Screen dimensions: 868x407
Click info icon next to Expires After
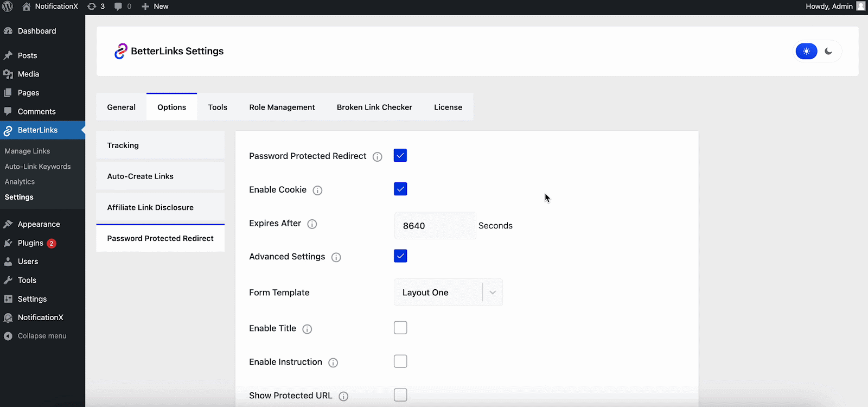pos(312,224)
